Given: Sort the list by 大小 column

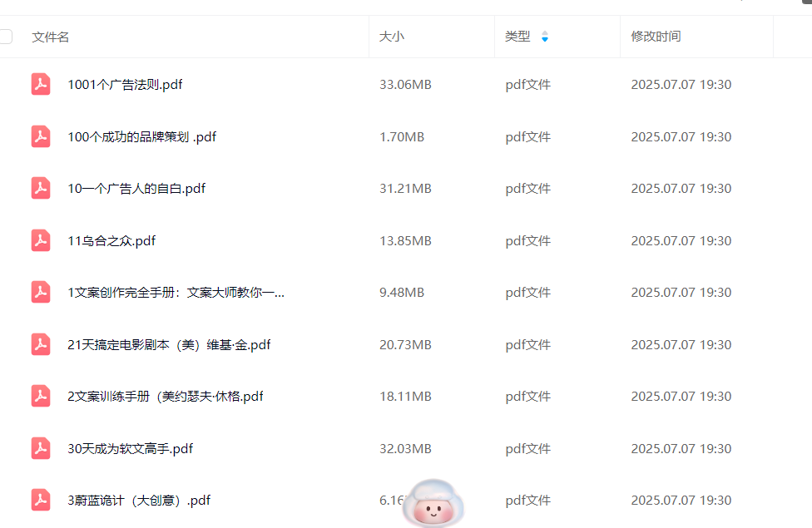Looking at the screenshot, I should (392, 37).
